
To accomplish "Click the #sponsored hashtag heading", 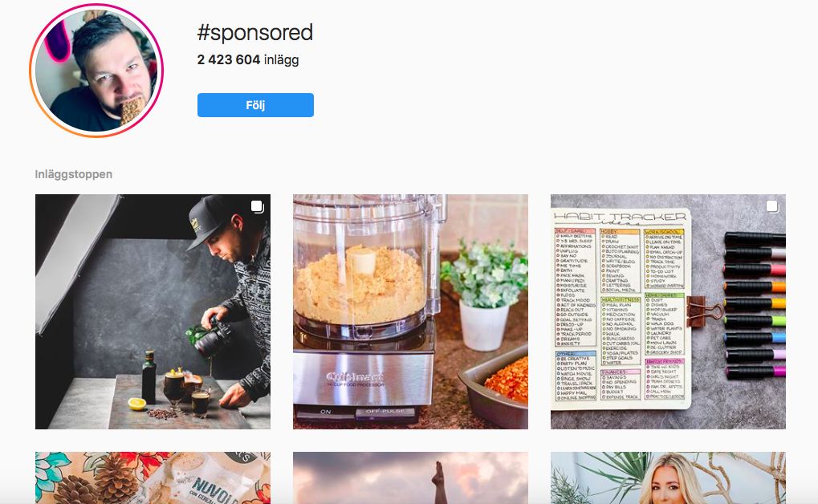I will (255, 33).
